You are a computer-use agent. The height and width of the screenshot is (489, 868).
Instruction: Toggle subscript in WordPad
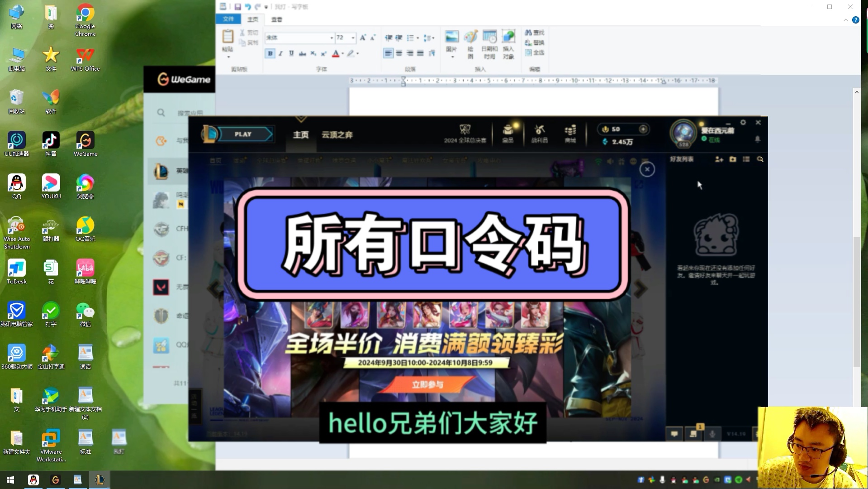[x=313, y=53]
